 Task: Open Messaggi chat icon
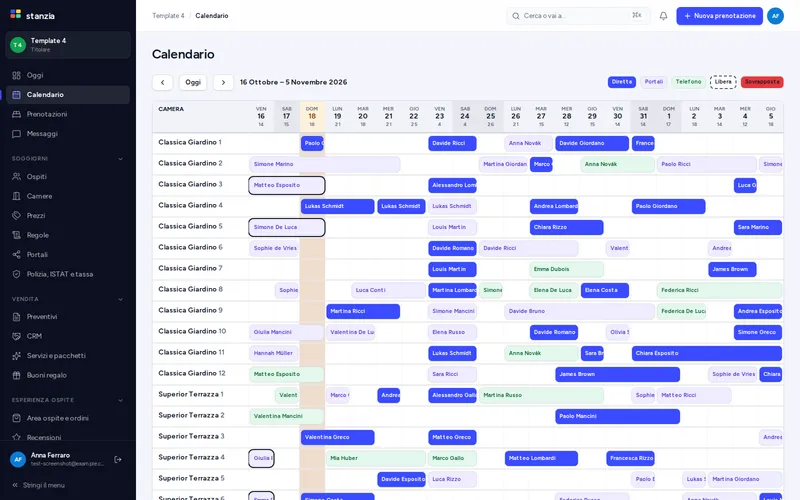tap(16, 134)
